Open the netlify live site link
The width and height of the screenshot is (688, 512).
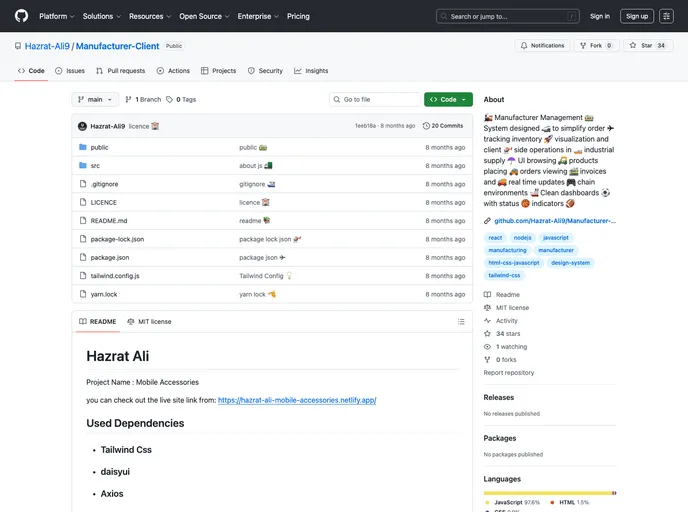(297, 400)
